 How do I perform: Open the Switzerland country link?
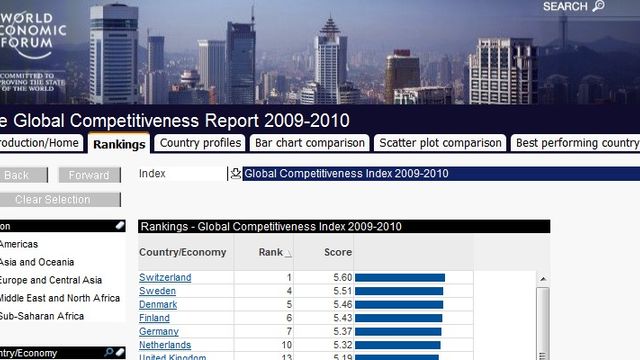(x=165, y=278)
